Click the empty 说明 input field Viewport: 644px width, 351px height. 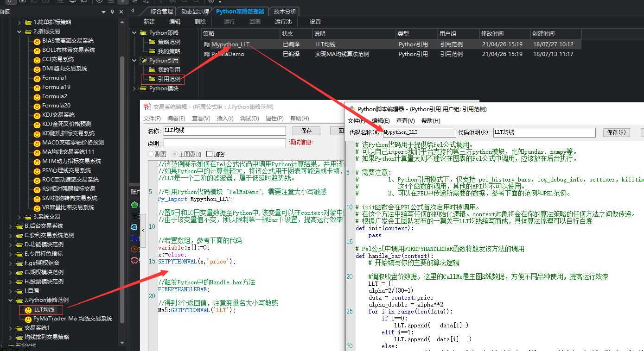(x=224, y=143)
